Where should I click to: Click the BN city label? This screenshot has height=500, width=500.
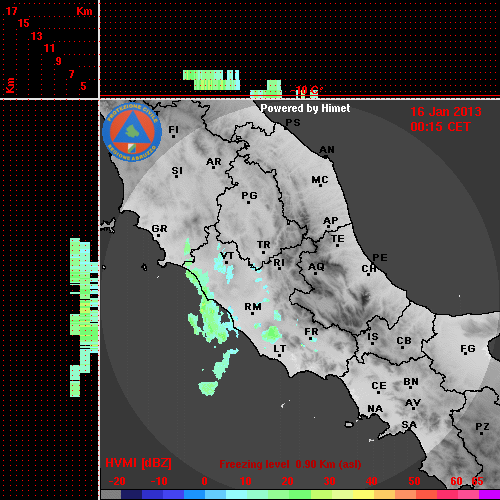(x=411, y=382)
